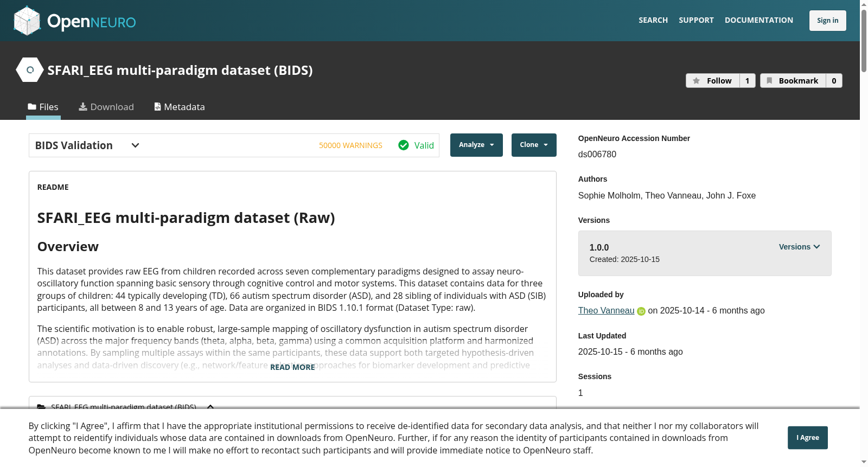Click the ORCID icon next to Theo Vanneau

(641, 311)
